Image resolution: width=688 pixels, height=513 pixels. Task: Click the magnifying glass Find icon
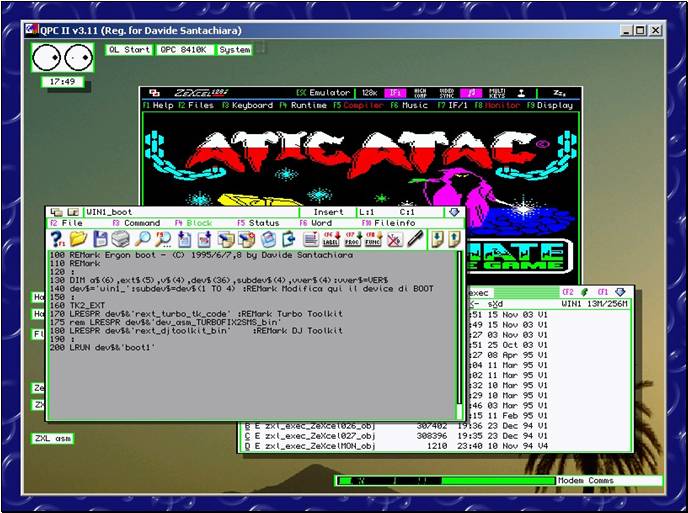[x=142, y=239]
